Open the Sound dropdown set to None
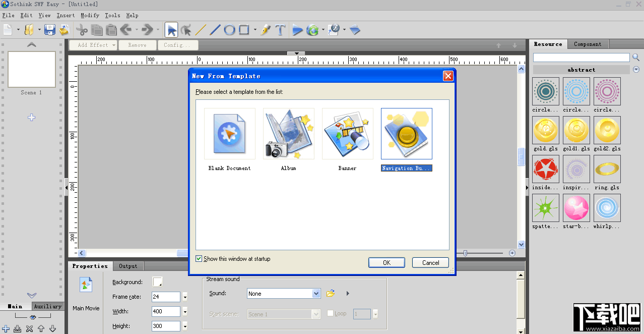The height and width of the screenshot is (334, 644). tap(316, 293)
